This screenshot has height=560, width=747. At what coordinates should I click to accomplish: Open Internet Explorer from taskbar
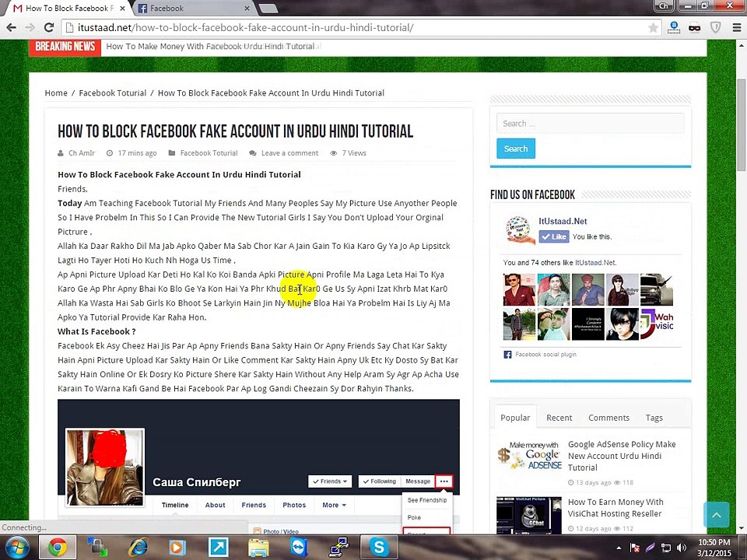coord(138,547)
